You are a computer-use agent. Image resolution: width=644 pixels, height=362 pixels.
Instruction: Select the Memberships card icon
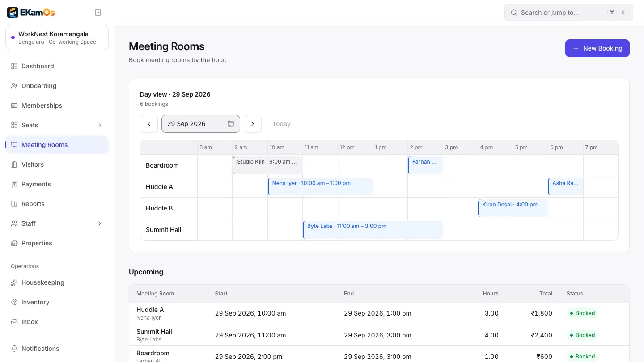coord(14,105)
